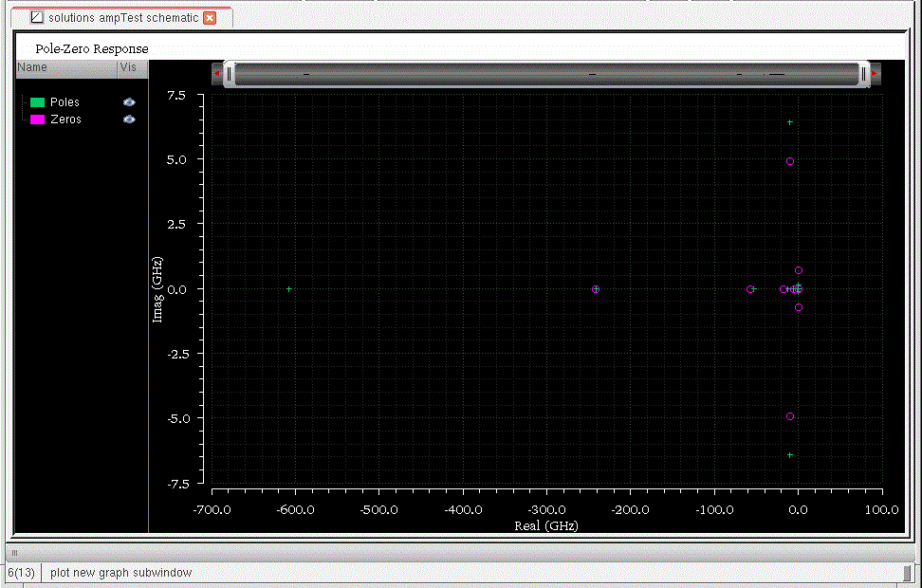Click right grip handle of zoom slider
This screenshot has width=922, height=588.
click(x=863, y=73)
